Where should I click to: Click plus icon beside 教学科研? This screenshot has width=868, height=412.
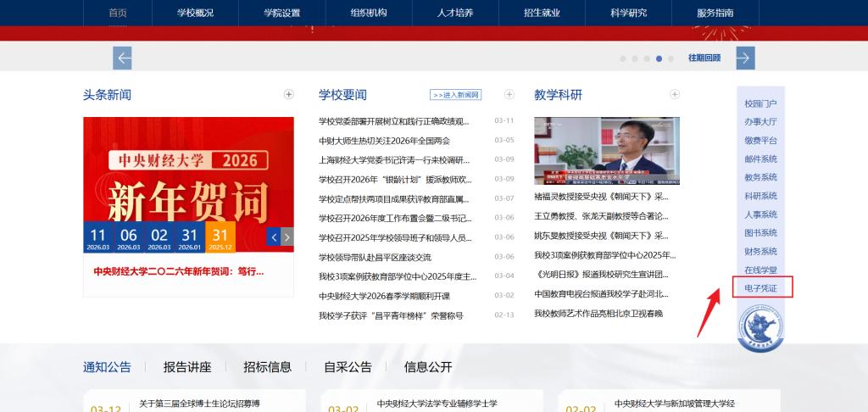(x=675, y=94)
